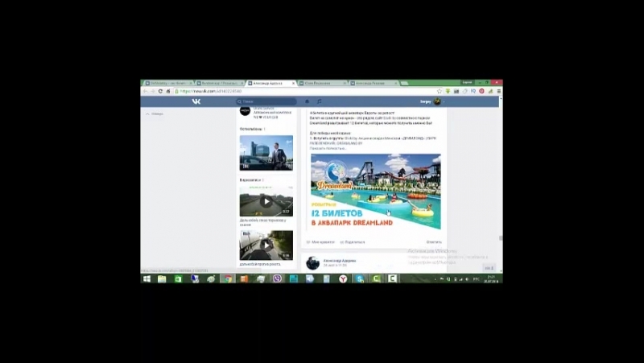Open the Фотоальбомы section header
This screenshot has width=644, height=363.
pos(251,129)
